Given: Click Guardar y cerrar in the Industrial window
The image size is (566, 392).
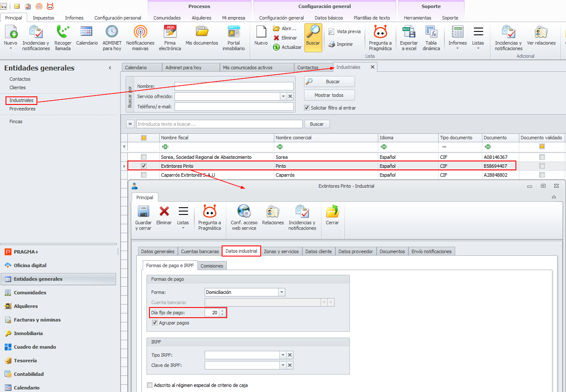Looking at the screenshot, I should point(143,218).
